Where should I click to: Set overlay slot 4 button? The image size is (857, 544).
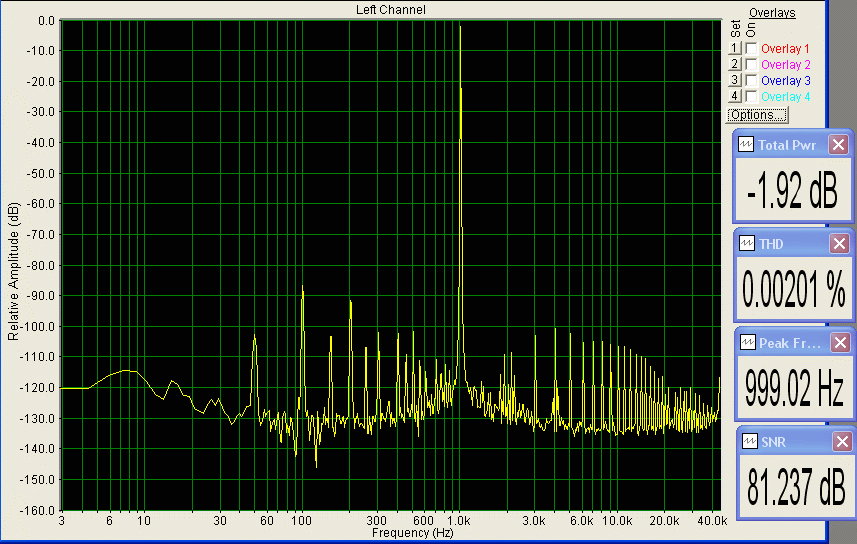point(735,96)
